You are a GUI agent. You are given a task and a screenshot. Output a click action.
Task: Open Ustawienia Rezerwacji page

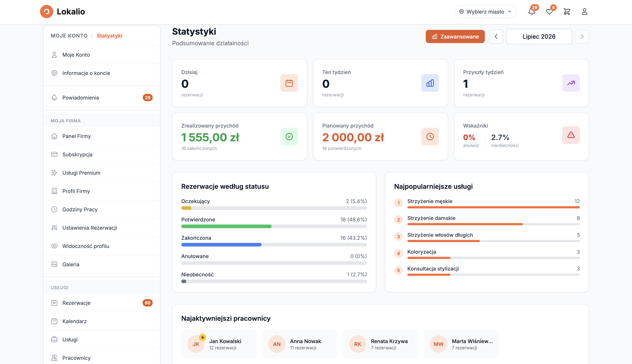click(x=102, y=227)
